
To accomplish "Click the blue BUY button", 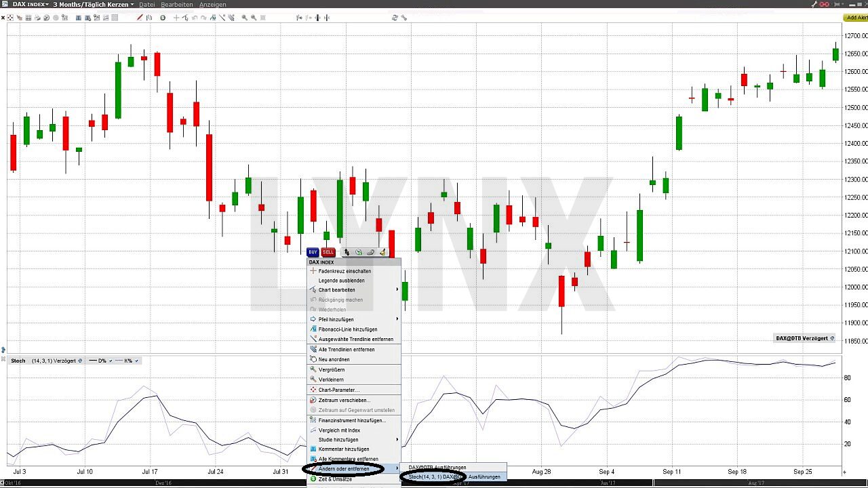I will (x=313, y=252).
